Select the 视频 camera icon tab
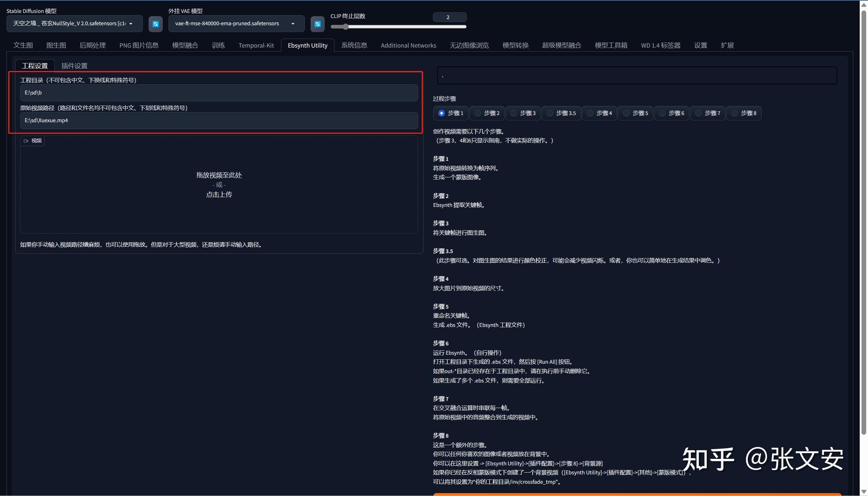868x496 pixels. pos(32,141)
